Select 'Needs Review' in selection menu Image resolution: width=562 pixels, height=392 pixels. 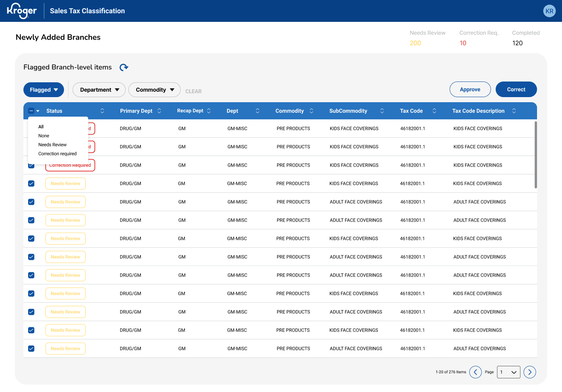click(52, 145)
